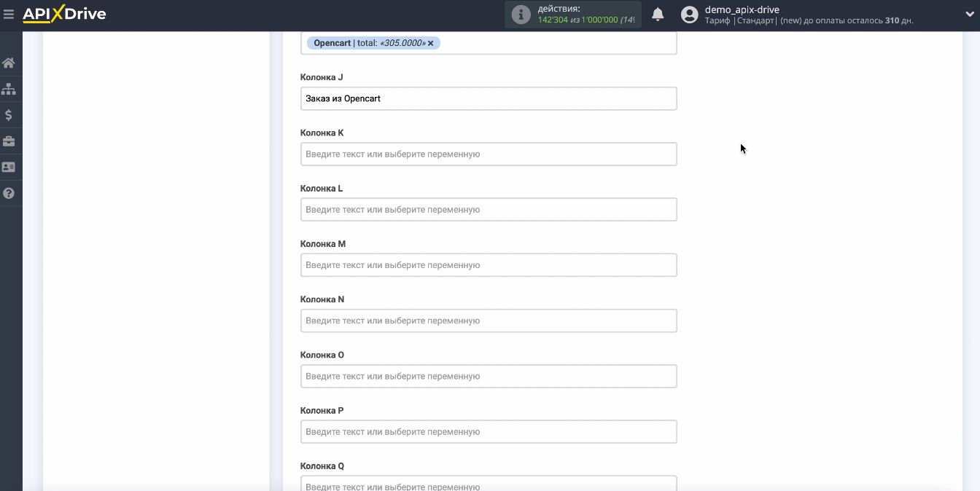The width and height of the screenshot is (980, 491).
Task: Click the tariff Стандарт info text
Action: [809, 20]
